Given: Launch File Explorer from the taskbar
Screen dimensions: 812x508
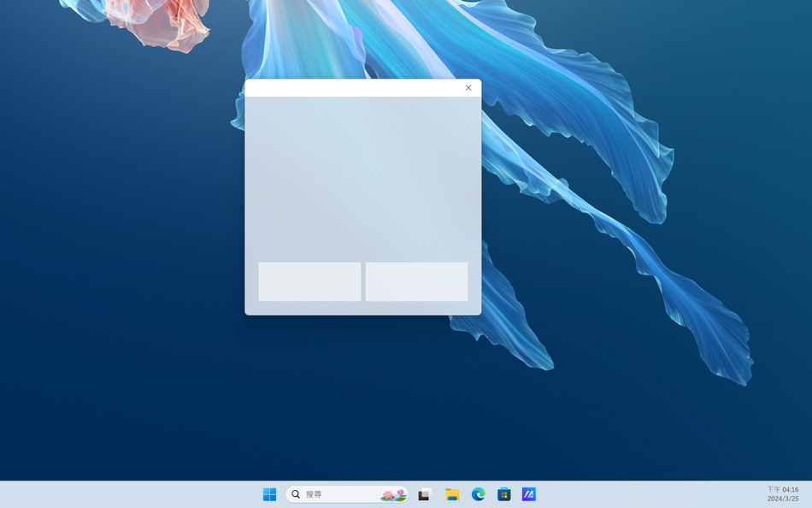Looking at the screenshot, I should coord(452,494).
